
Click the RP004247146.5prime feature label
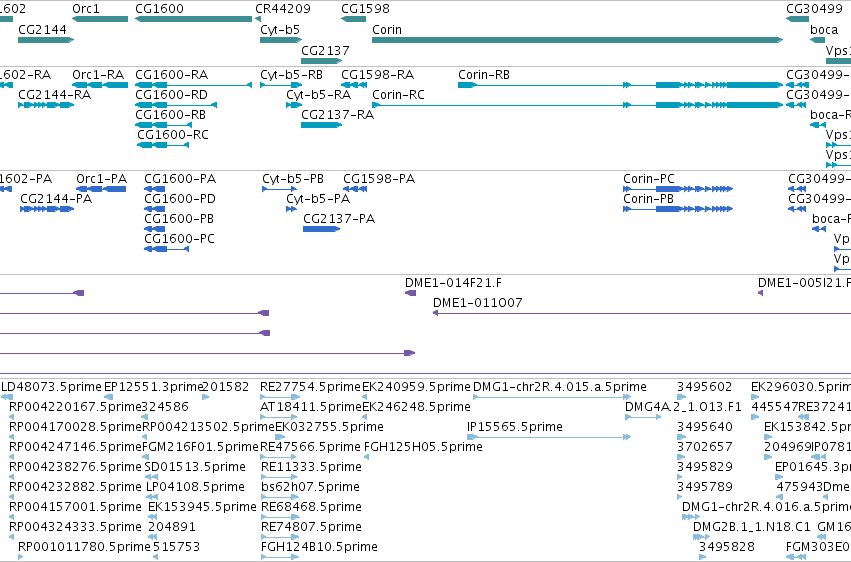75,447
